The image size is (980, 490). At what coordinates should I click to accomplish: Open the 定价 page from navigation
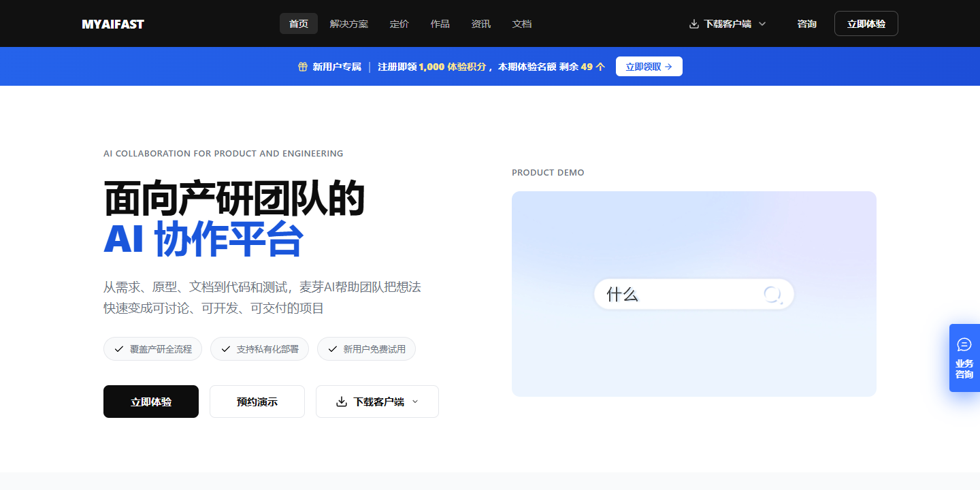coord(399,24)
